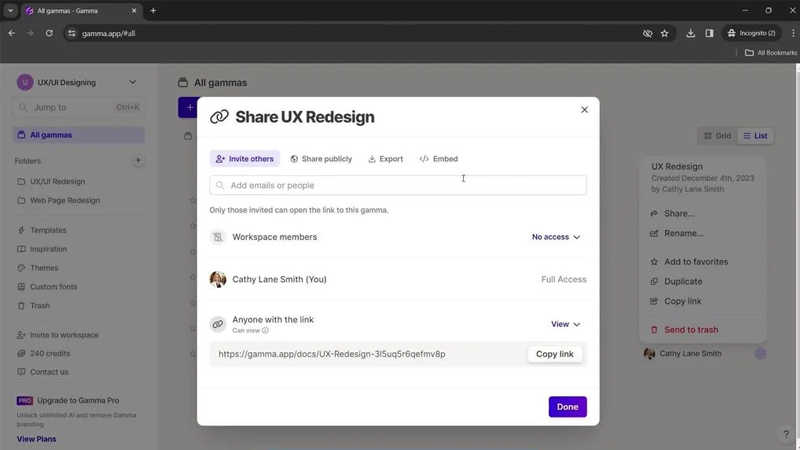The height and width of the screenshot is (450, 800).
Task: Choose Copy link in context menu
Action: (x=683, y=301)
